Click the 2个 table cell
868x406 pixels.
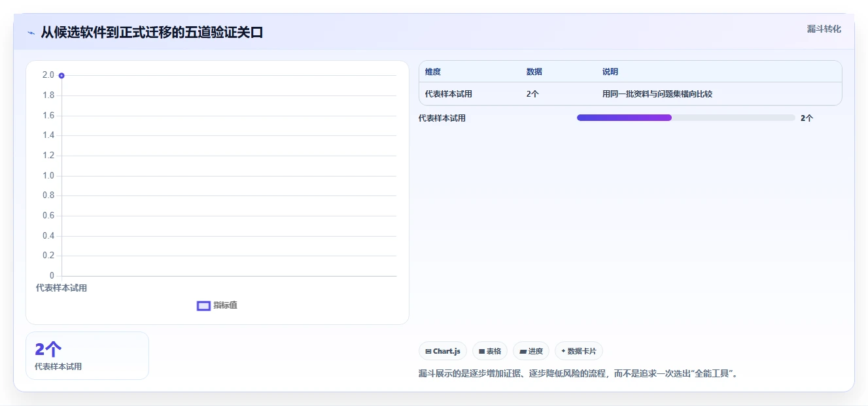(x=532, y=94)
